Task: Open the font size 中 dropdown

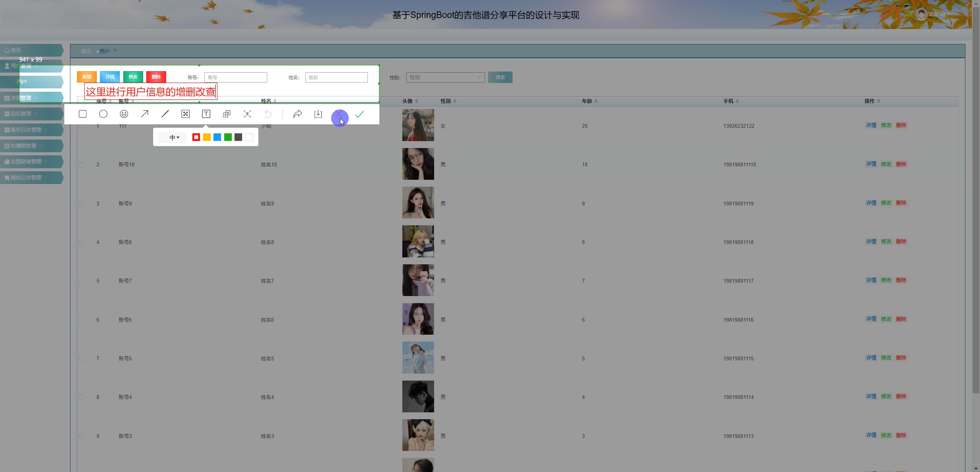Action: coord(174,137)
